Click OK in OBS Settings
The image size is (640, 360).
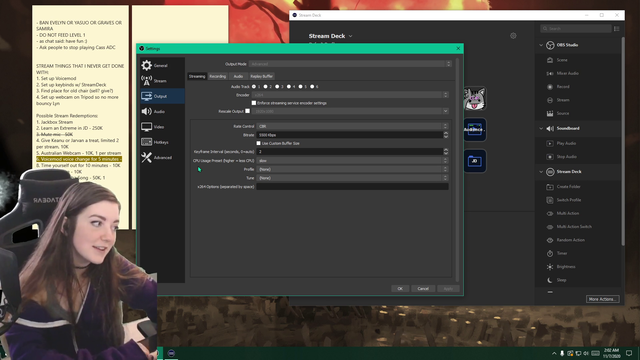(400, 289)
